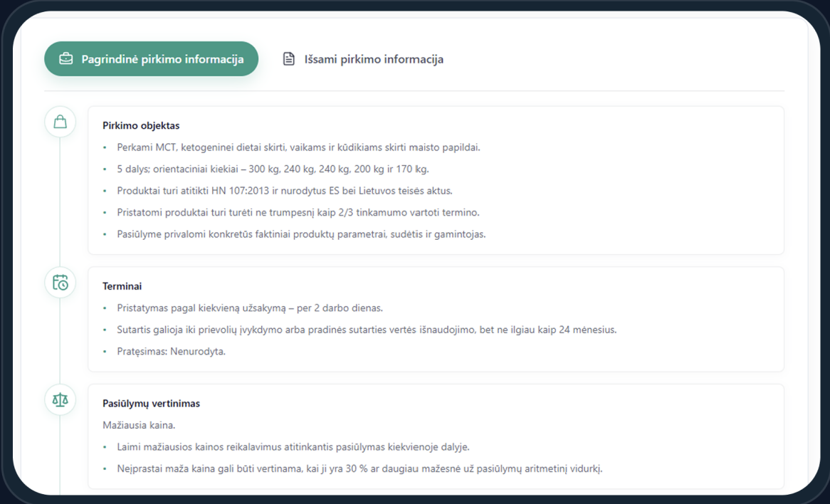Click the calendar clock icon for Terminai

pyautogui.click(x=61, y=282)
